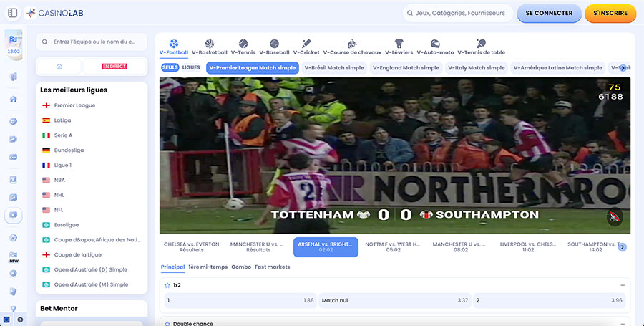644x326 pixels.
Task: Open the 1ère mi-temps tab
Action: pos(208,267)
